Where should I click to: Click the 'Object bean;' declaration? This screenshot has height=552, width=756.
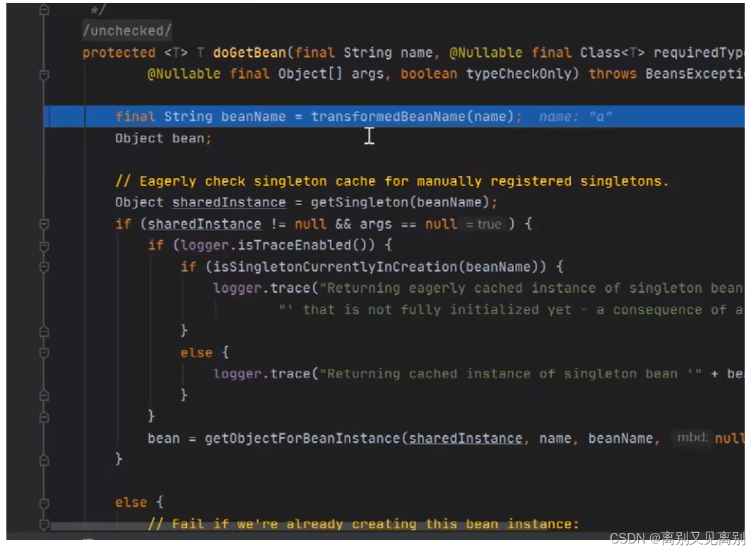click(x=163, y=139)
